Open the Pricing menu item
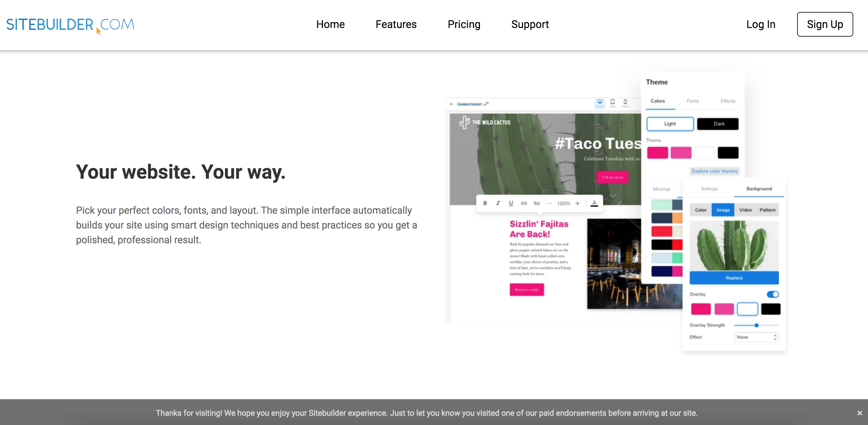 tap(464, 24)
